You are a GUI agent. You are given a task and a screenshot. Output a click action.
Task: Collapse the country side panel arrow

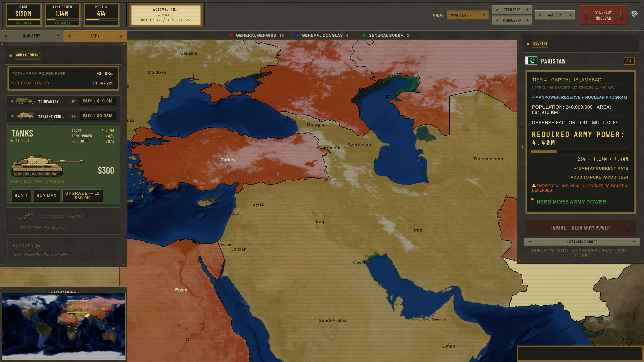[522, 147]
